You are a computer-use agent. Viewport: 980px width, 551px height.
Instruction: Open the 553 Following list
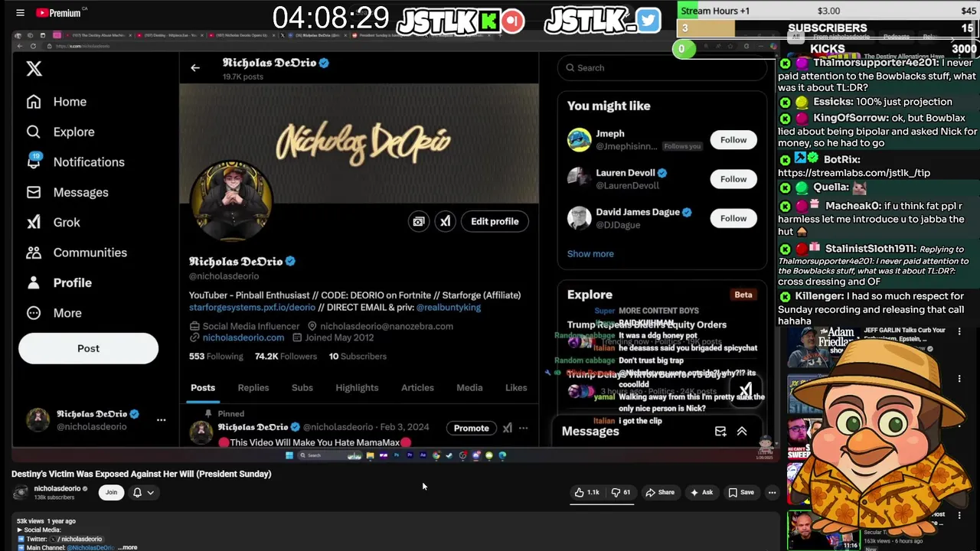(x=216, y=356)
